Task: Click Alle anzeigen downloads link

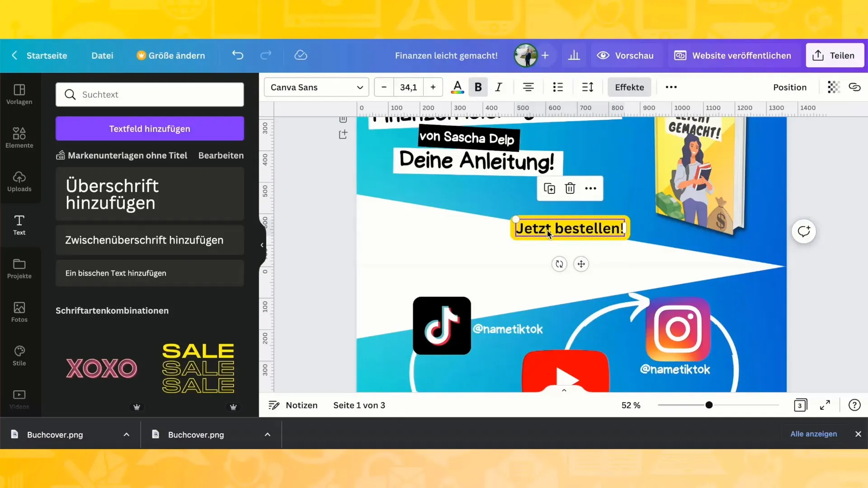Action: [813, 434]
